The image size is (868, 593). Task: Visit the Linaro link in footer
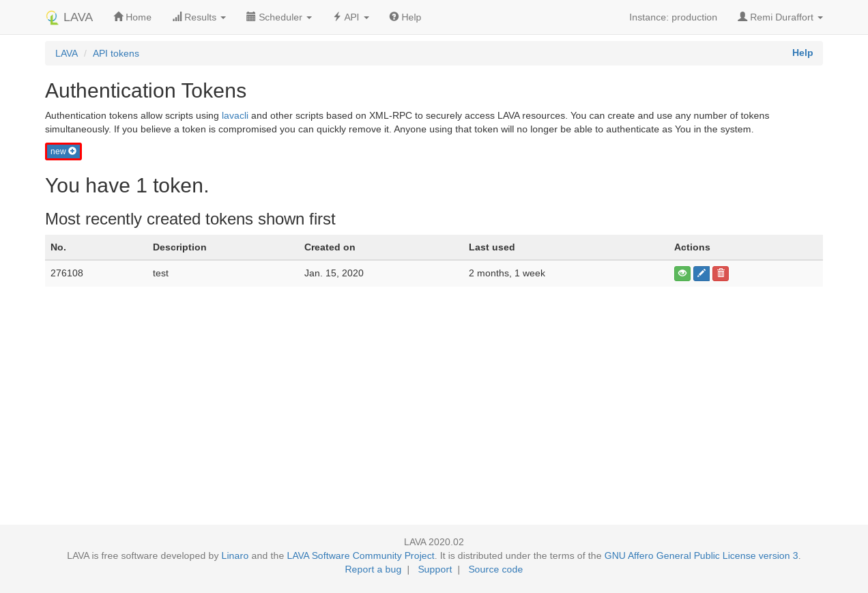pyautogui.click(x=235, y=555)
